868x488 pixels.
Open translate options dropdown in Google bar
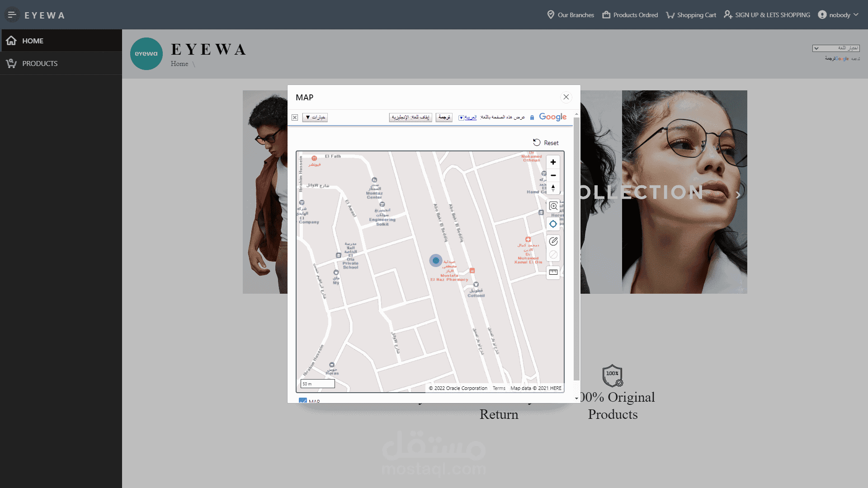coord(315,117)
